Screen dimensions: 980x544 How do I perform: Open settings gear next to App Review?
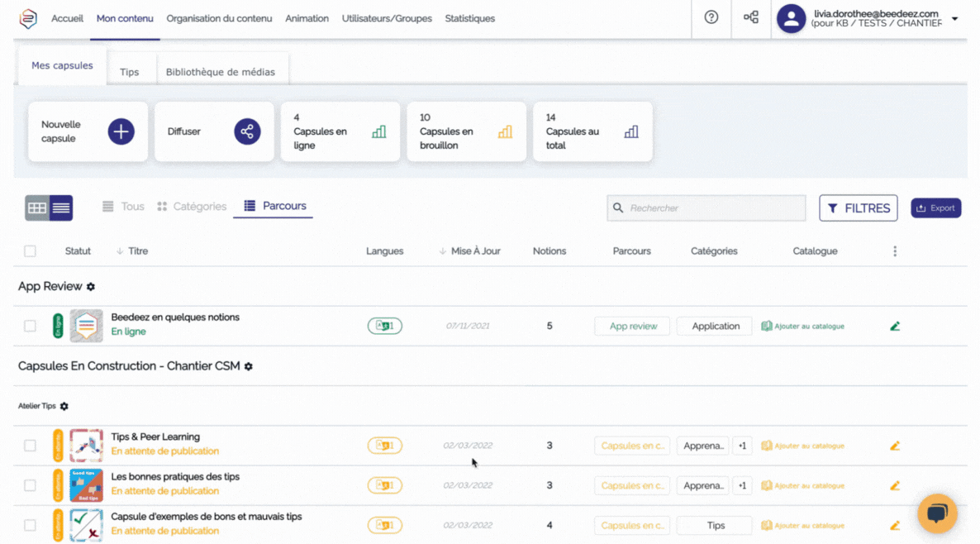point(91,287)
